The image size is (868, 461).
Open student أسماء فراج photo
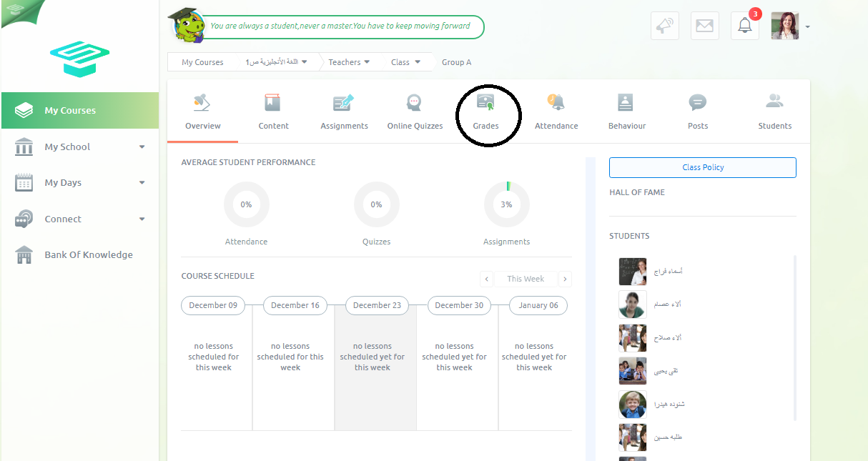pos(632,272)
